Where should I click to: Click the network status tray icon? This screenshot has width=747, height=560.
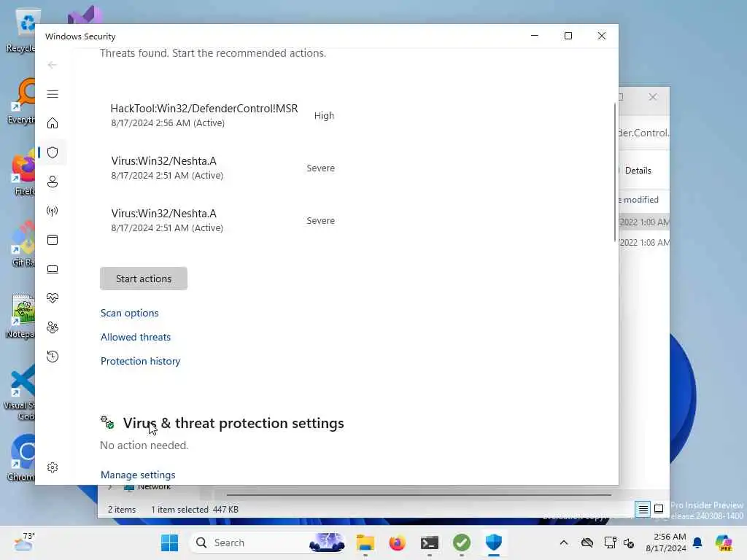click(x=610, y=542)
